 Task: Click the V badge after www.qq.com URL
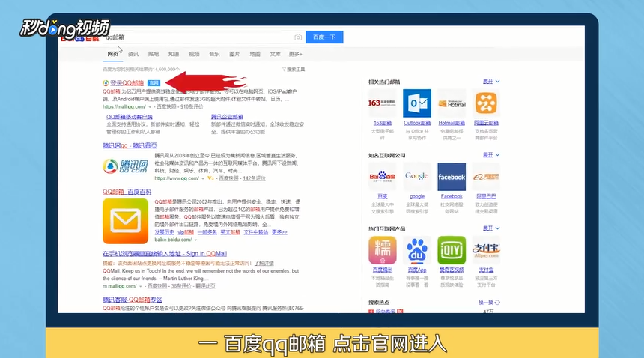[x=210, y=178]
